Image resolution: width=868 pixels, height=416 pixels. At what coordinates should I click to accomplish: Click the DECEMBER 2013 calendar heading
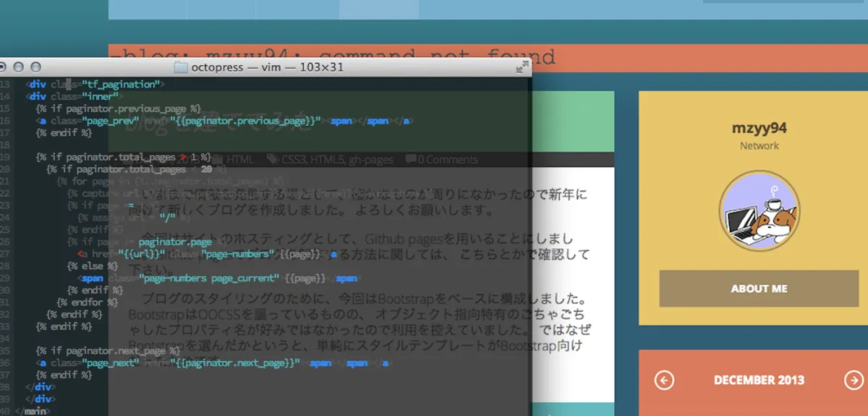[759, 381]
